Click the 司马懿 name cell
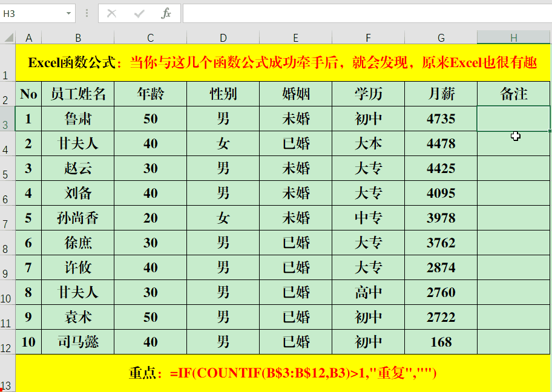Viewport: 552px width, 392px height. pyautogui.click(x=77, y=342)
